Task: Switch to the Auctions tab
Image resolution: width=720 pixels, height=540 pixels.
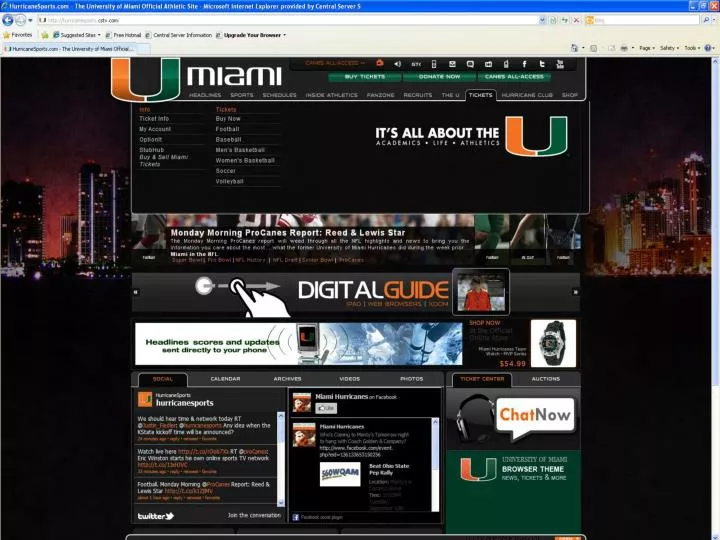Action: click(x=546, y=379)
